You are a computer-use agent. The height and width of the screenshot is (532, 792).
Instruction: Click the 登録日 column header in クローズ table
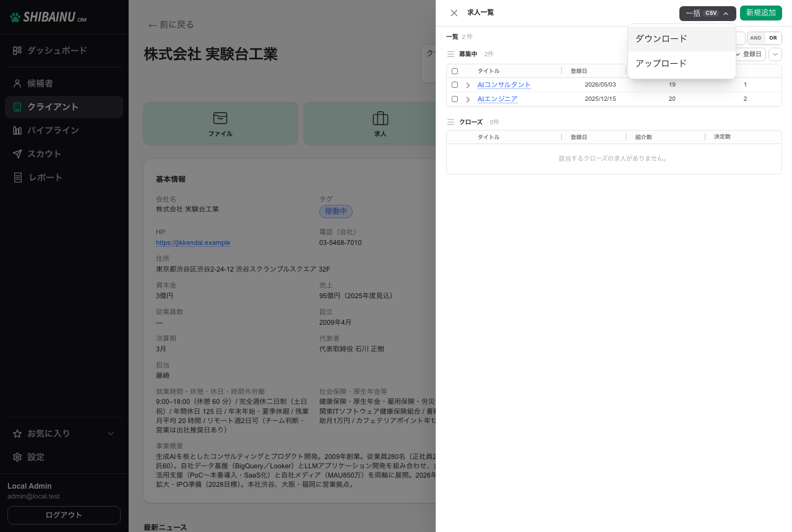[x=579, y=137]
